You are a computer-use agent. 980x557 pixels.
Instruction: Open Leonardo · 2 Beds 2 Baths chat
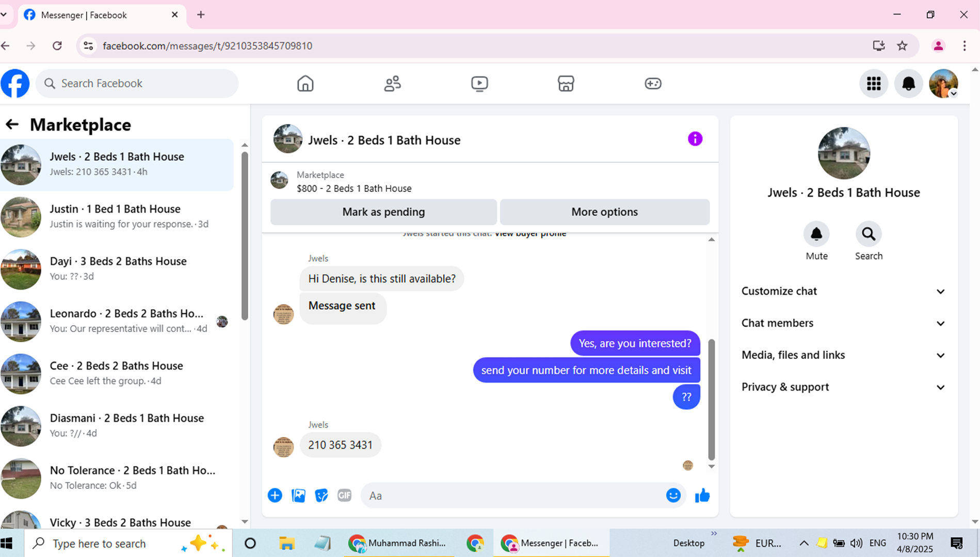[117, 322]
